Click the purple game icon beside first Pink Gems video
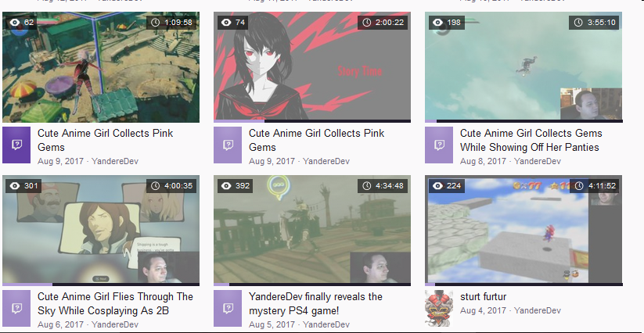 (16, 145)
